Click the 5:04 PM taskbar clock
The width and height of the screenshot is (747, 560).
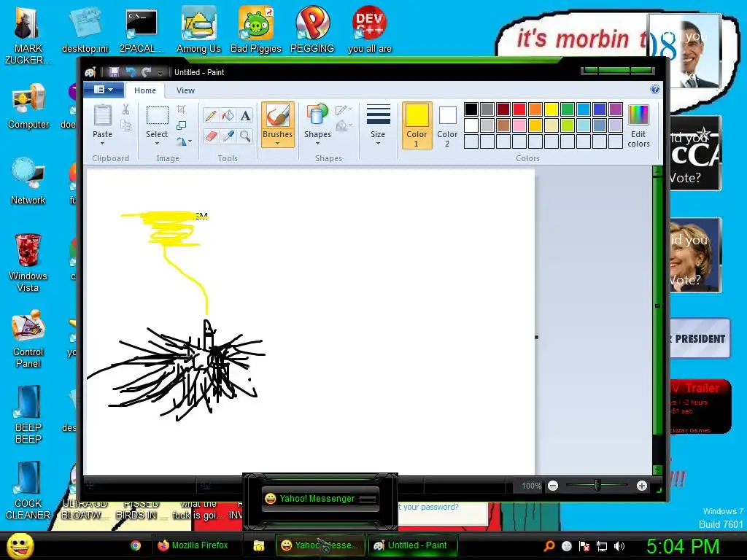point(683,546)
